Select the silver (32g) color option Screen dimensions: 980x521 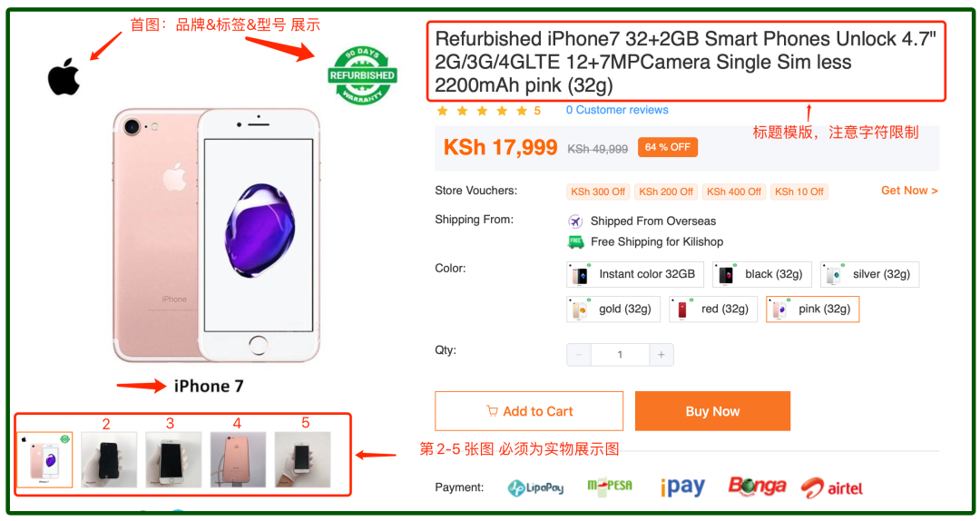(x=869, y=274)
